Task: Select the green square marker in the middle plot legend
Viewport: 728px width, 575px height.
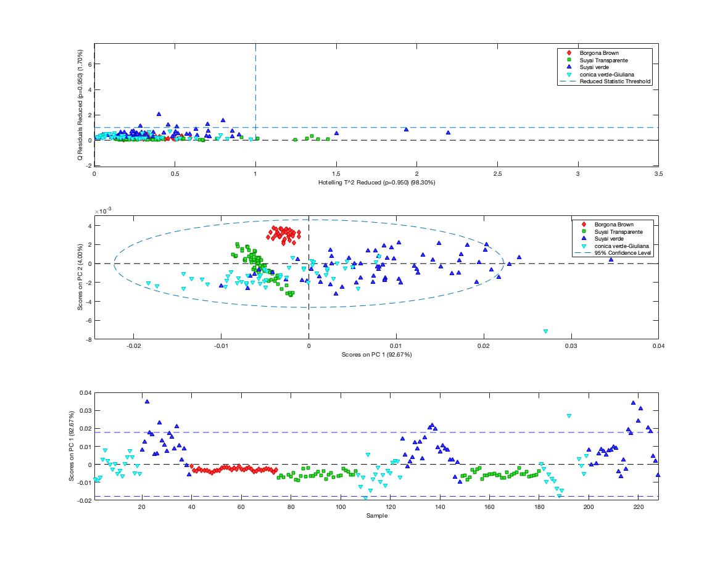Action: (x=584, y=232)
